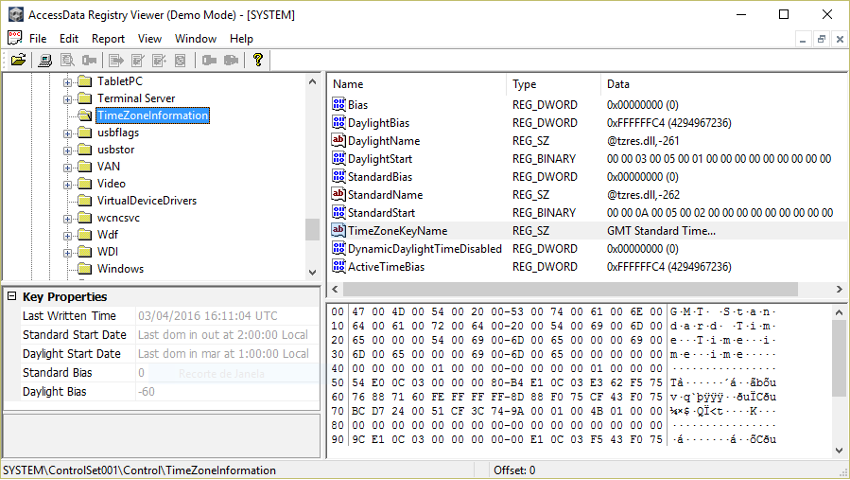Click the '@tzres.dll,-261' data cell
The height and width of the screenshot is (480, 850).
click(643, 140)
